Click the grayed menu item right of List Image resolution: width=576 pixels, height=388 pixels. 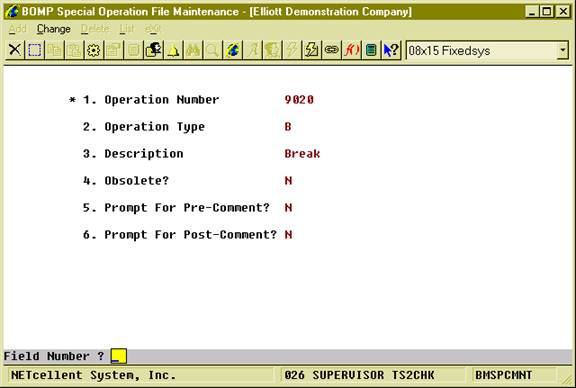tap(152, 29)
